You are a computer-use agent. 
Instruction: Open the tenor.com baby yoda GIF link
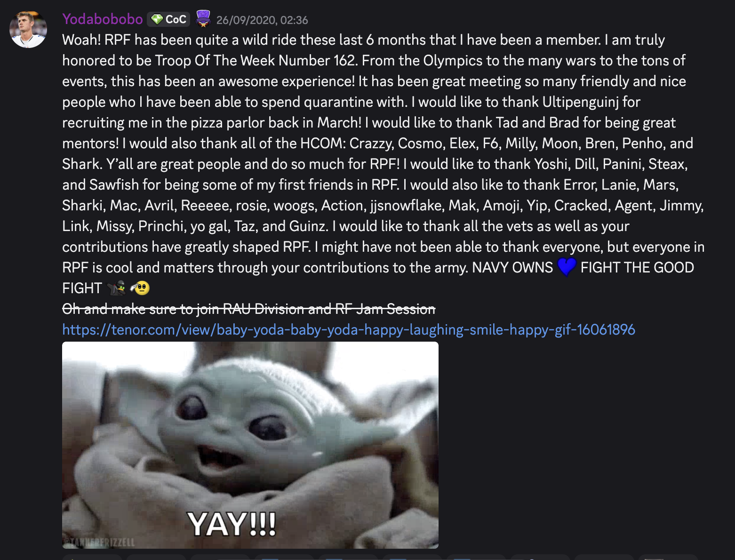tap(349, 329)
